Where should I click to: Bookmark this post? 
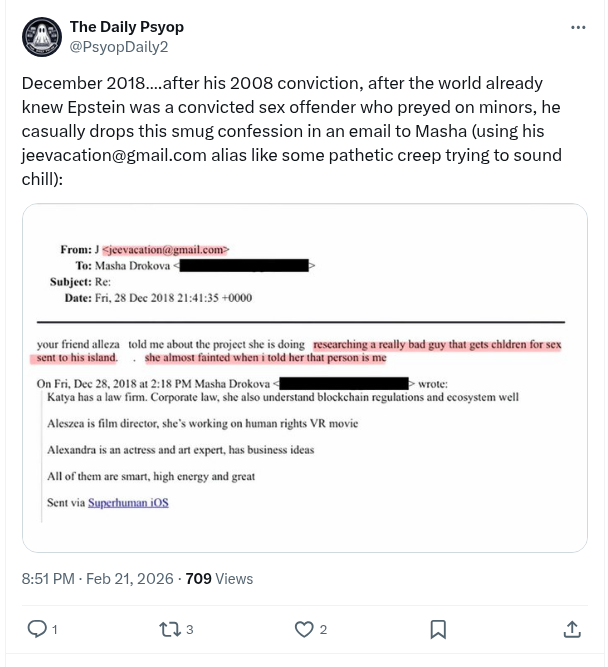tap(438, 629)
